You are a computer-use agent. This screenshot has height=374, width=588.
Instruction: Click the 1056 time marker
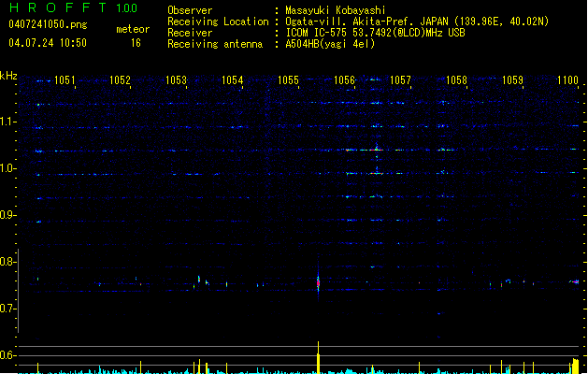point(344,79)
